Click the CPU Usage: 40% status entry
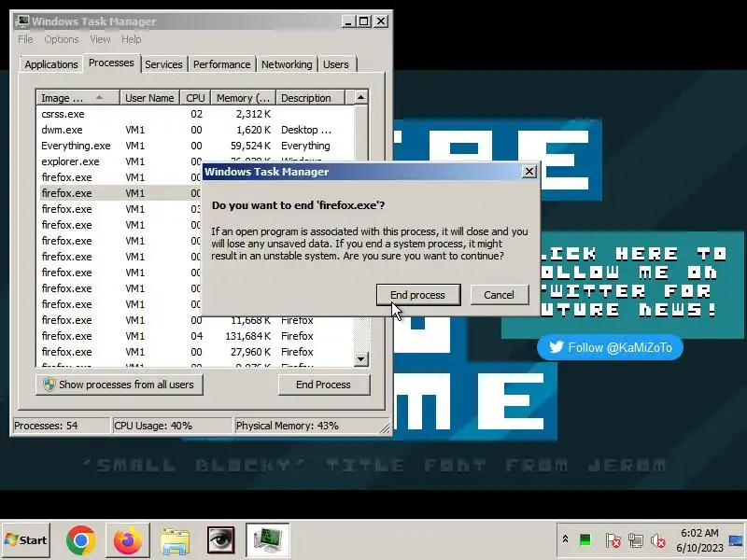This screenshot has width=747, height=560. (x=173, y=426)
